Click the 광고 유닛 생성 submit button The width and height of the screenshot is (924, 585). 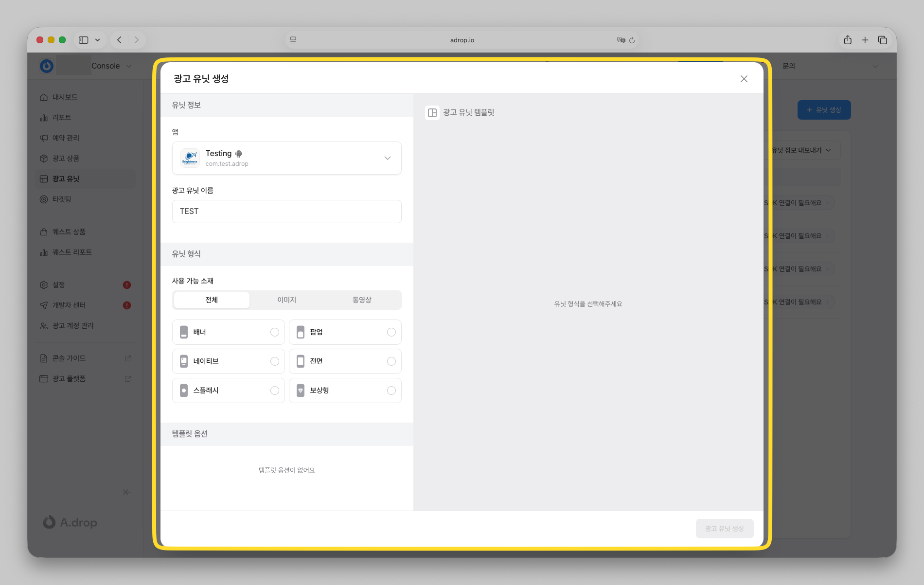pos(724,529)
